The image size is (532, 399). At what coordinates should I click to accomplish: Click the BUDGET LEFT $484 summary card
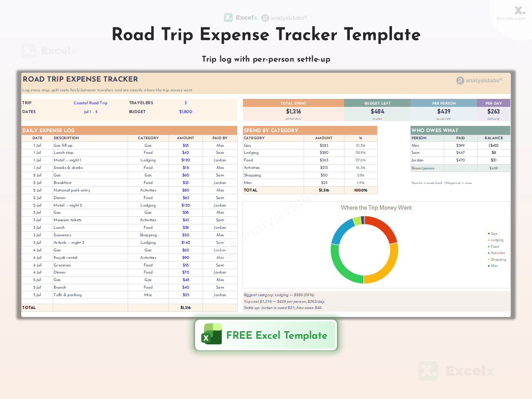point(377,110)
